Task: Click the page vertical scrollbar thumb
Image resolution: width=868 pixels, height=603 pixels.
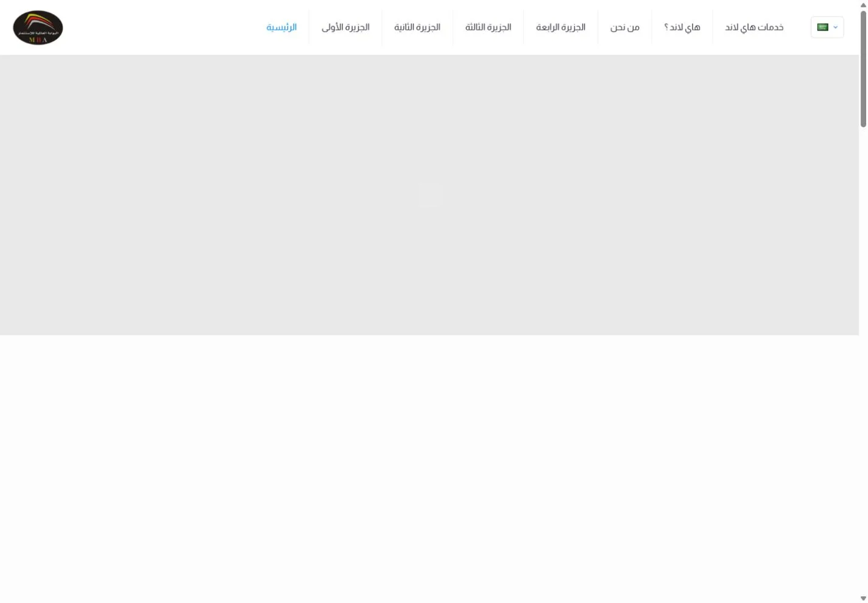Action: coord(863,69)
